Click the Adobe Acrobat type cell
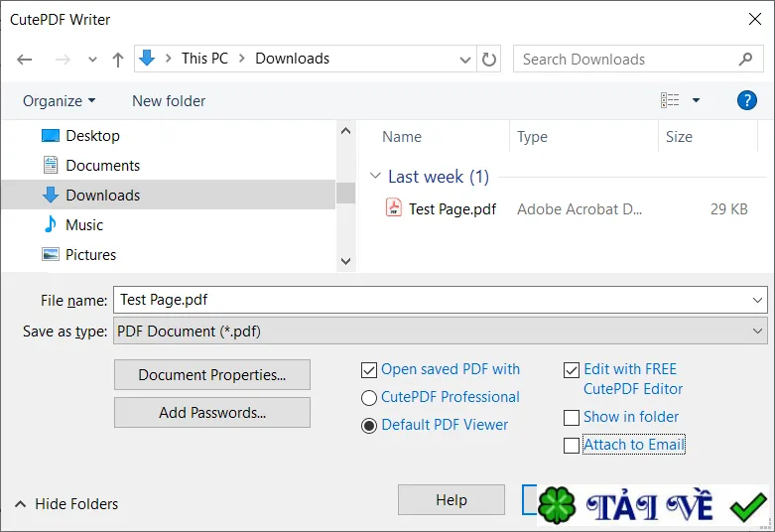The width and height of the screenshot is (775, 532). point(580,209)
